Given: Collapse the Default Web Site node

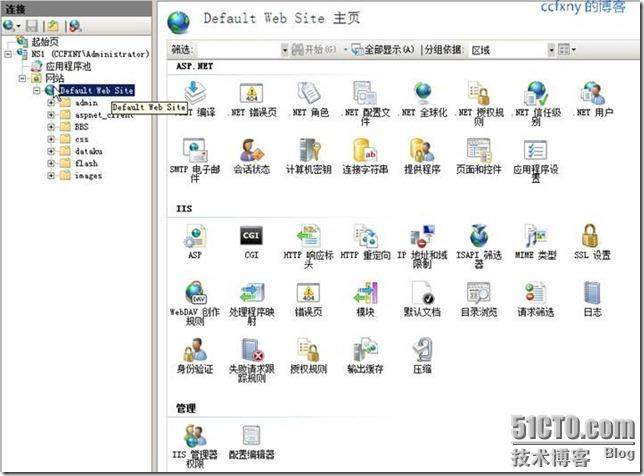Looking at the screenshot, I should [37, 90].
